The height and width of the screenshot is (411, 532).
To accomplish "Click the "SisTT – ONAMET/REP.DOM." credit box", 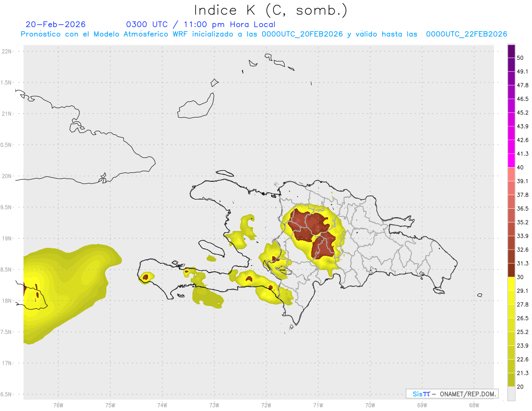I will tap(452, 394).
